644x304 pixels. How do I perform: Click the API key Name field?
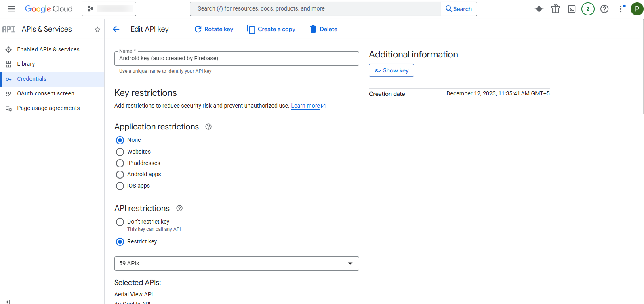pyautogui.click(x=236, y=59)
